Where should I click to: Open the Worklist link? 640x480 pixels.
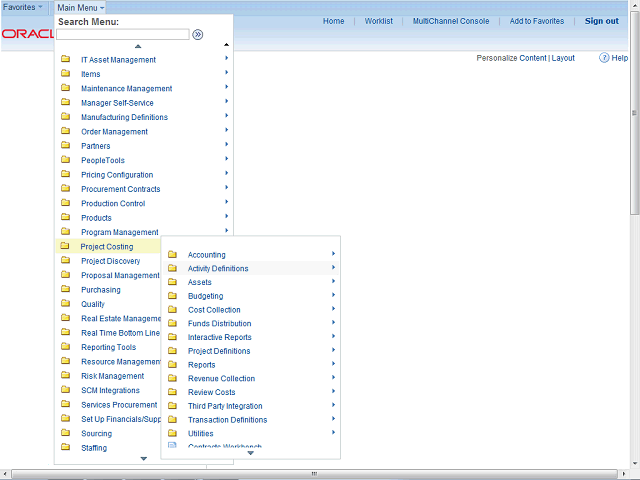[x=378, y=21]
